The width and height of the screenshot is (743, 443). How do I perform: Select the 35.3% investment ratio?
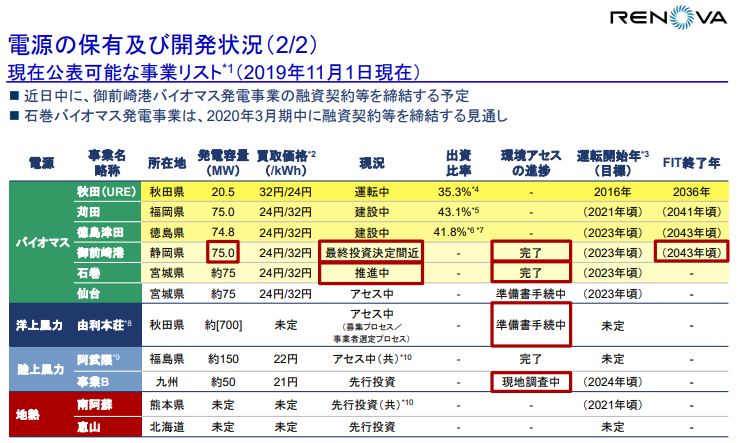pyautogui.click(x=458, y=192)
